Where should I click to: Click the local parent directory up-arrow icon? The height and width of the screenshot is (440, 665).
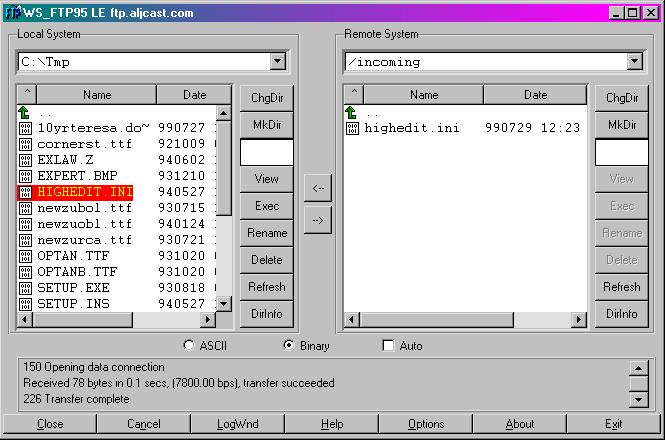click(24, 112)
